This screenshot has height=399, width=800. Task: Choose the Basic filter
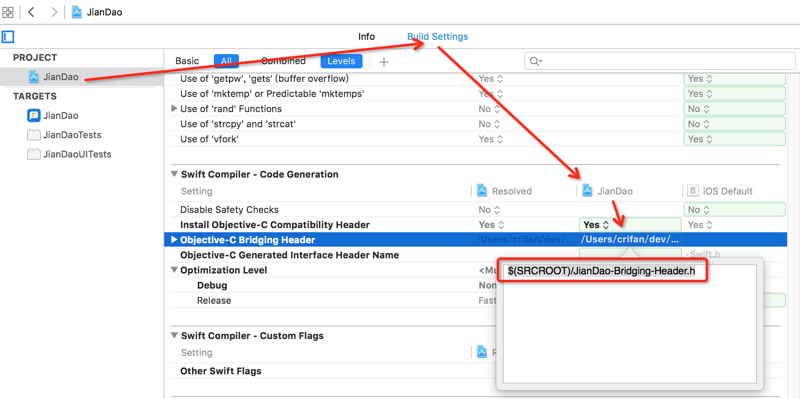click(x=187, y=61)
